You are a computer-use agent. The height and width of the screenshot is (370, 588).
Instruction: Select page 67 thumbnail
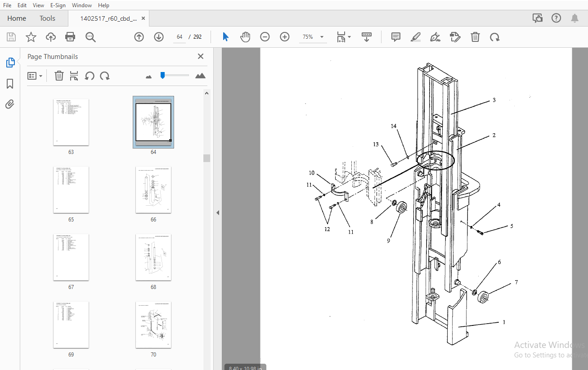pos(71,257)
